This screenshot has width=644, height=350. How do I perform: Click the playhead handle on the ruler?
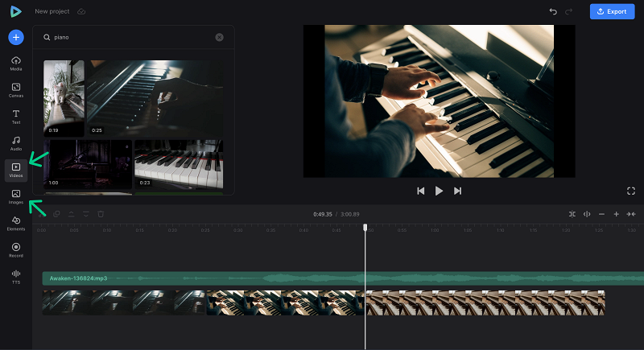click(365, 228)
